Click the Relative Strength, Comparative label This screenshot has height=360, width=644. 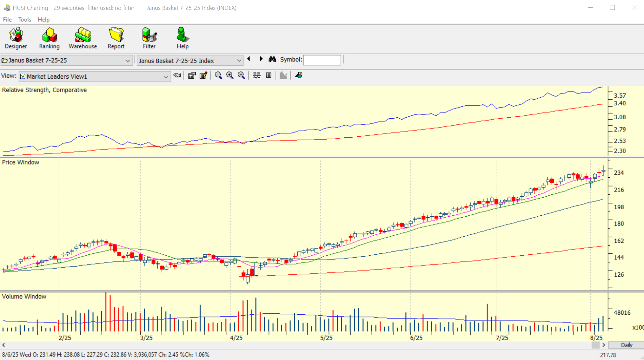coord(44,90)
